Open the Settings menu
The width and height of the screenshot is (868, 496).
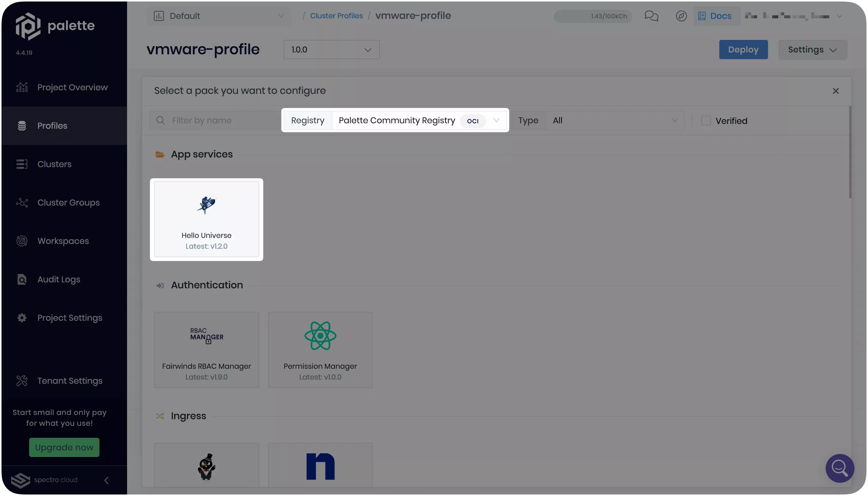click(x=812, y=50)
